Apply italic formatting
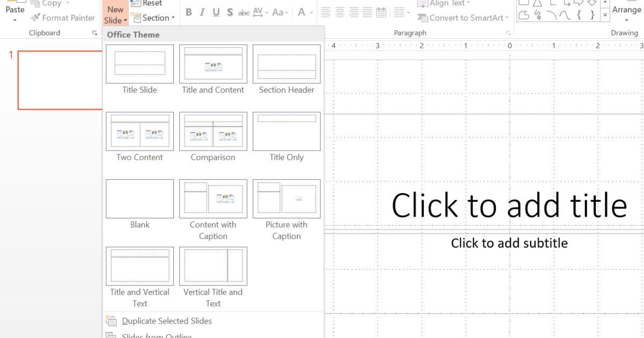This screenshot has height=338, width=644. point(202,12)
